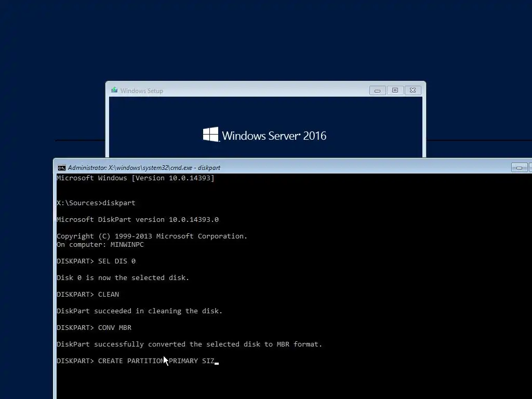The height and width of the screenshot is (399, 532).
Task: Click the 'DISKPART> CONV MBR' command line
Action: pyautogui.click(x=94, y=328)
